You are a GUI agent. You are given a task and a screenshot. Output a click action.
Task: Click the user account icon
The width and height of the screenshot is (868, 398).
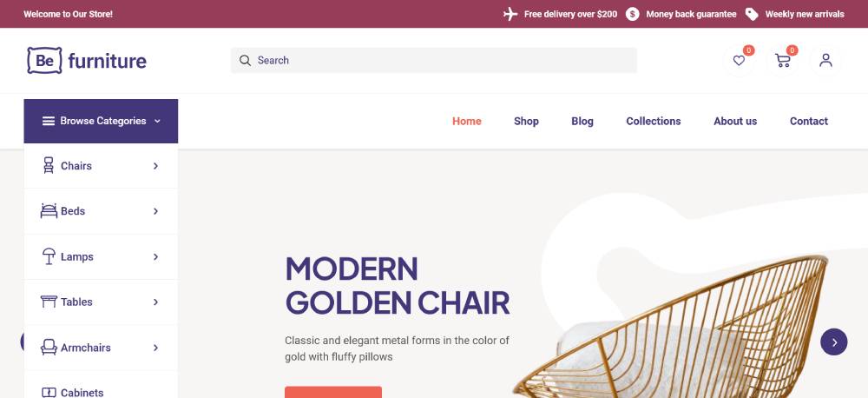[825, 61]
